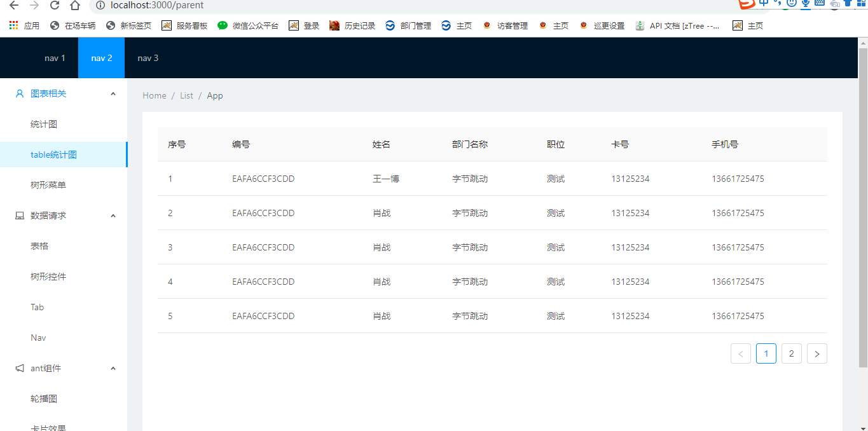Open the 历史记录 bookmark
868x431 pixels.
352,26
